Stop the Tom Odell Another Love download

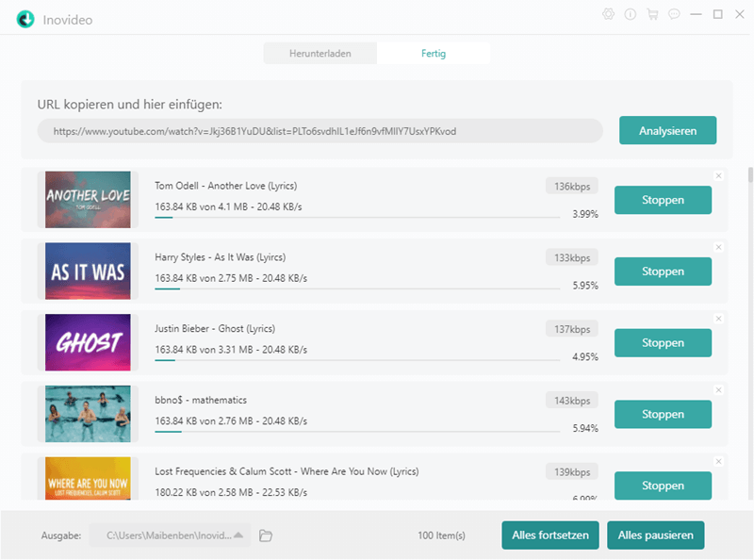pyautogui.click(x=663, y=200)
